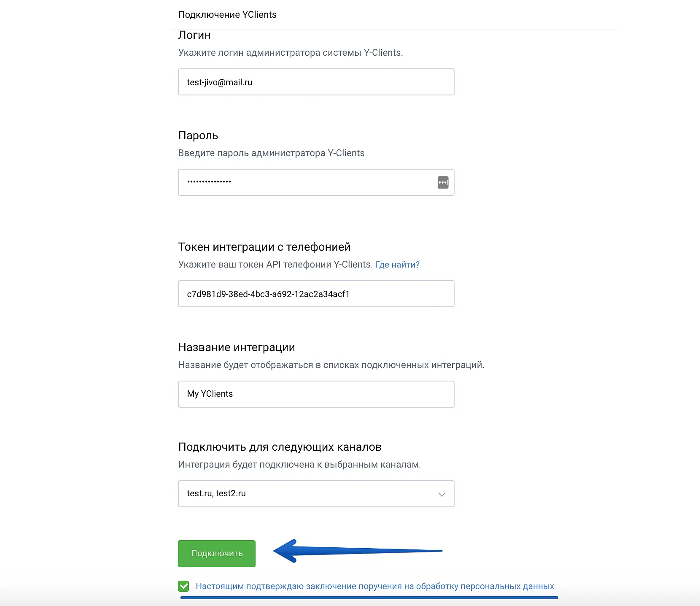This screenshot has width=700, height=606.
Task: Click the Пароль section label
Action: (x=198, y=135)
